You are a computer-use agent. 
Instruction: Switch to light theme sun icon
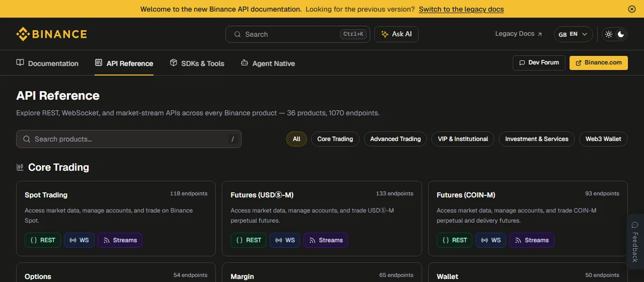click(x=609, y=34)
